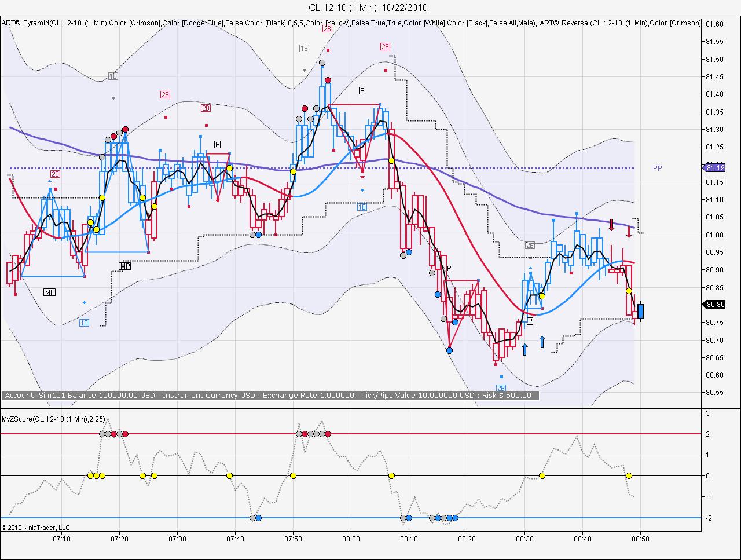Select the 81.35 price axis label

click(x=716, y=112)
